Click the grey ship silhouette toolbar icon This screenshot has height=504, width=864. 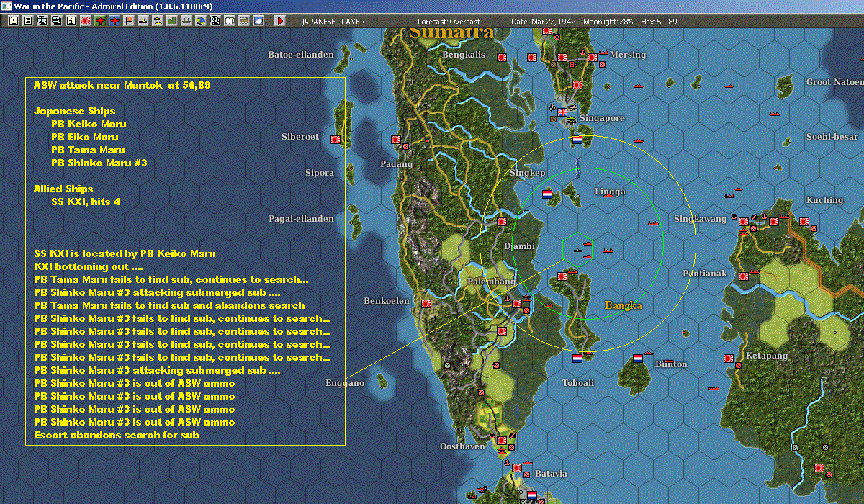point(186,21)
